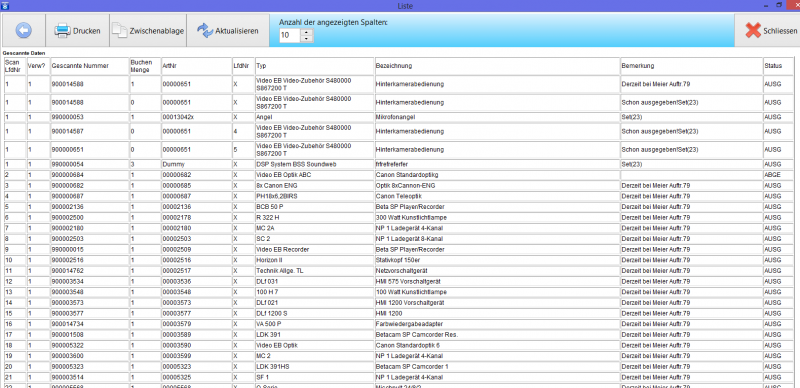Viewport: 800px width, 388px height.
Task: Select NP 1 Ladegerät 8-Kanal cell
Action: 497,239
